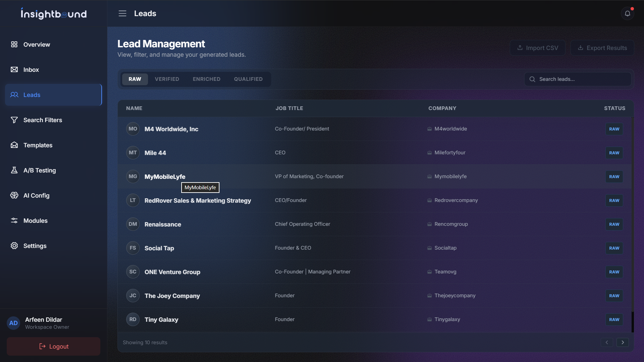Click the magnifier icon in search box
Image resolution: width=644 pixels, height=362 pixels.
click(532, 79)
